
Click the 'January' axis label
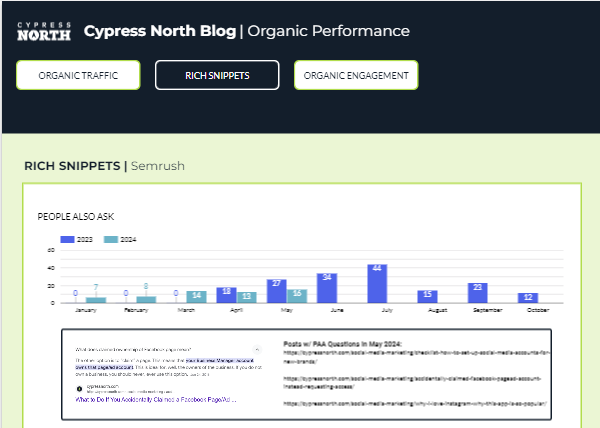coord(86,310)
